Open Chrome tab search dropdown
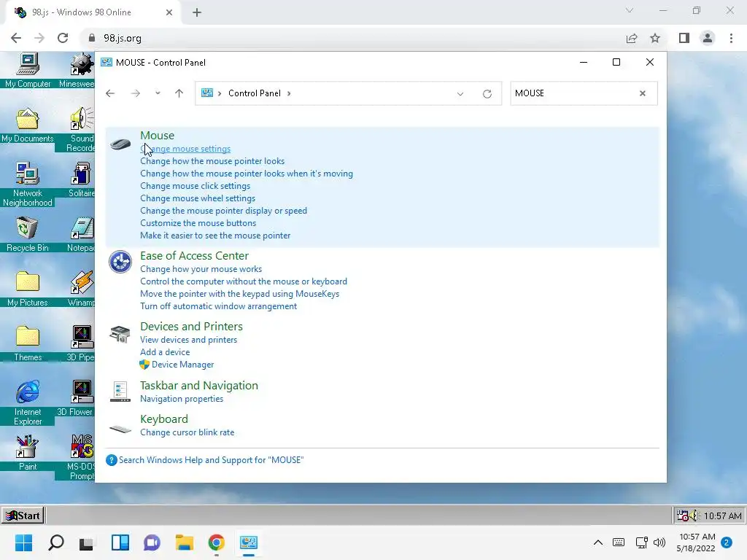Image resolution: width=747 pixels, height=560 pixels. 630,10
